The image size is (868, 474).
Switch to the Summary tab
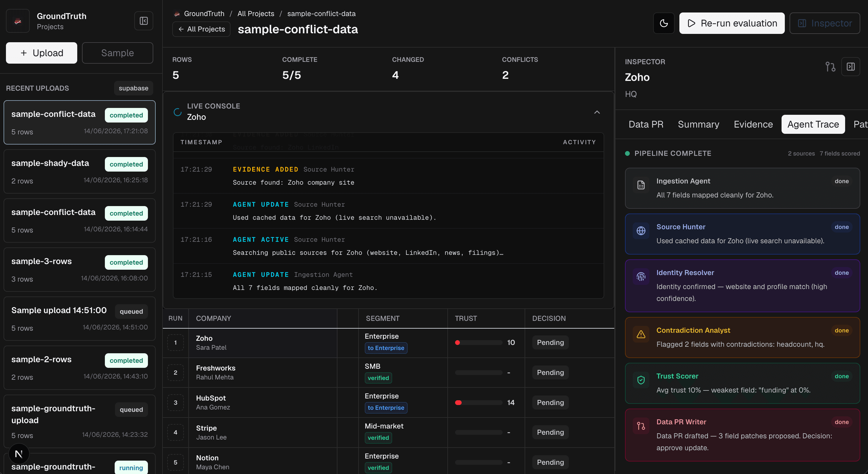point(698,125)
